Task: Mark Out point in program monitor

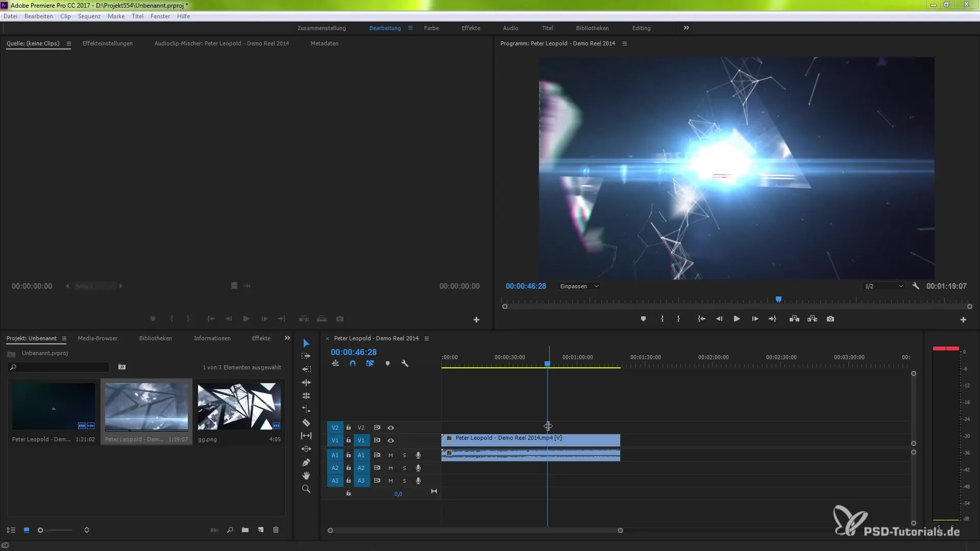Action: (x=678, y=319)
